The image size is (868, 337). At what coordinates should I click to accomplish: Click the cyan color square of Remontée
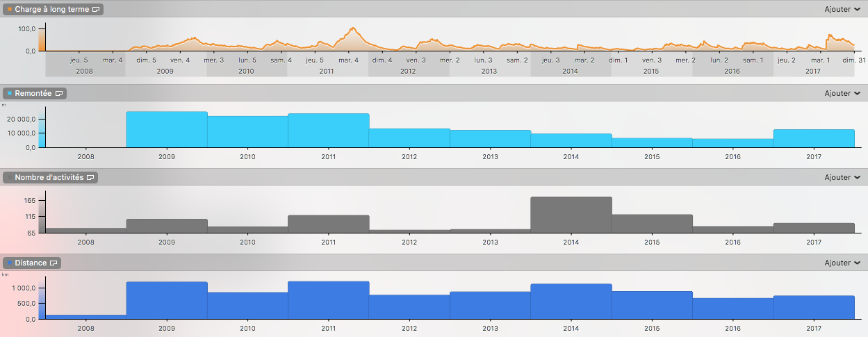[10, 93]
